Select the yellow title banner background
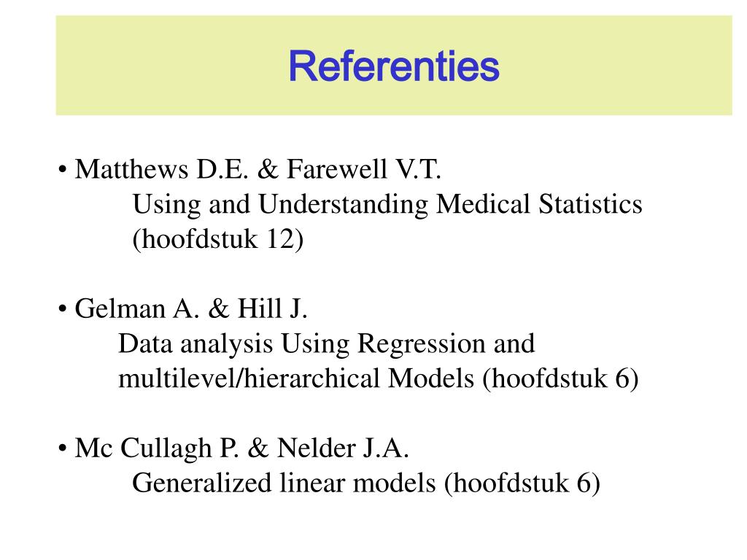Screen dimensions: 747x560 click(394, 65)
